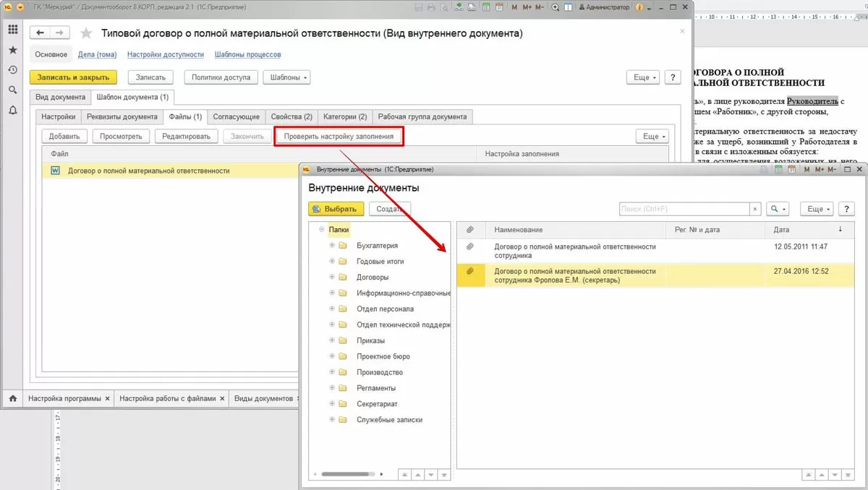
Task: Click Проверить настройку заполнения button
Action: tap(339, 136)
